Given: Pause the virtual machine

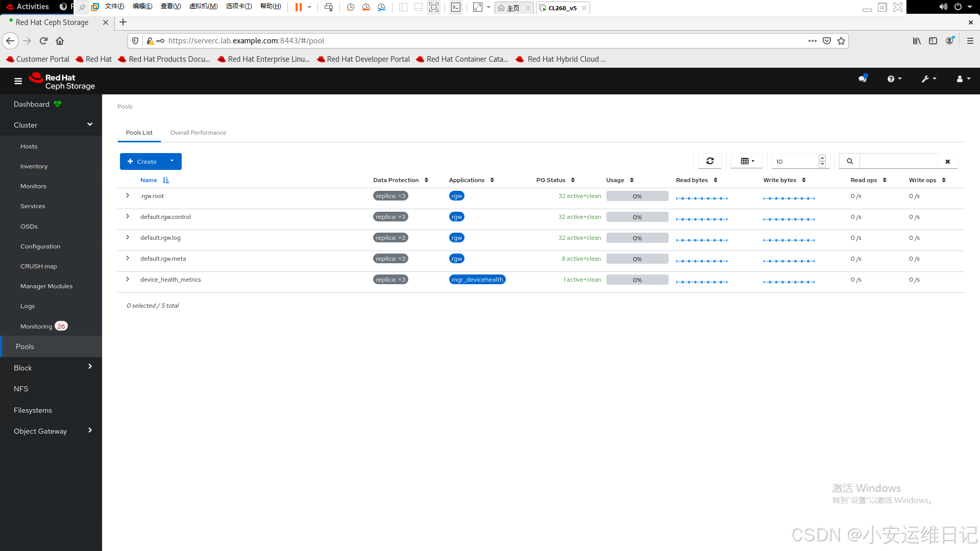Looking at the screenshot, I should [299, 7].
